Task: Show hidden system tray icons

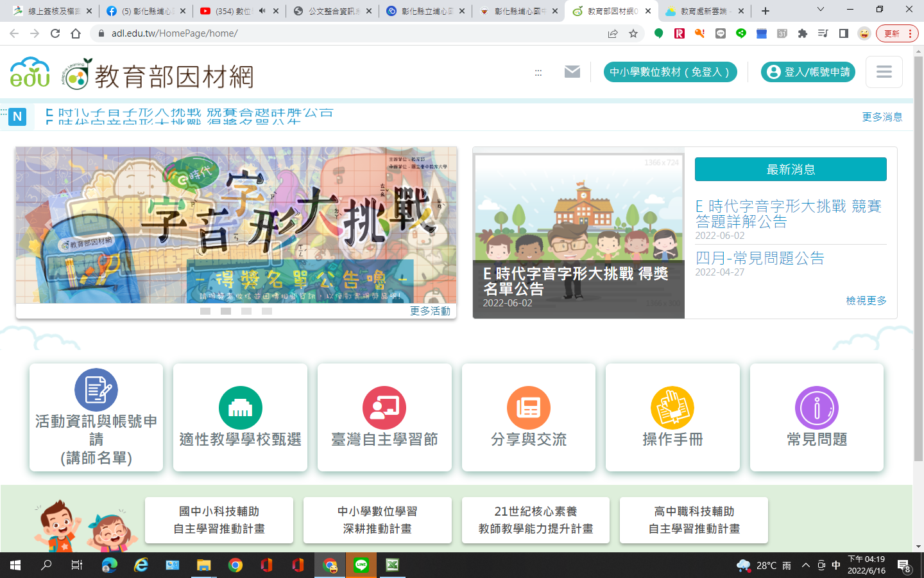Action: coord(806,565)
